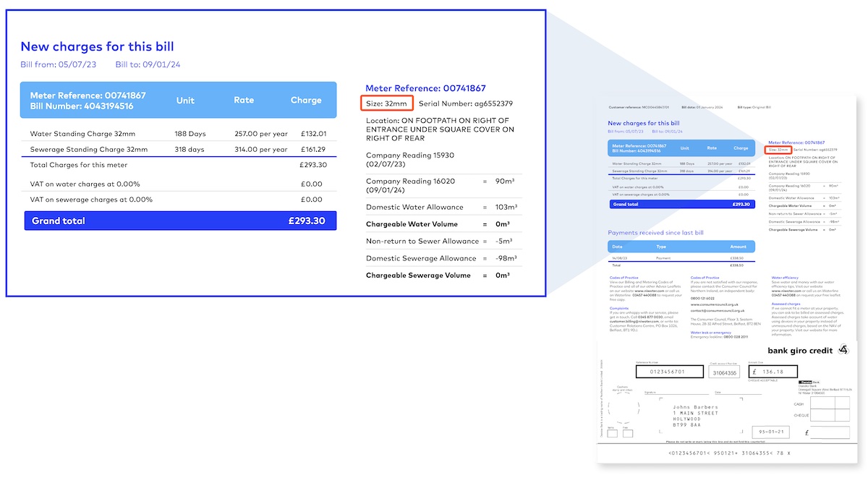
Task: Click -5m³ beside Non-return to Sewer Allowance, enlarged panel
Action: [x=503, y=242]
